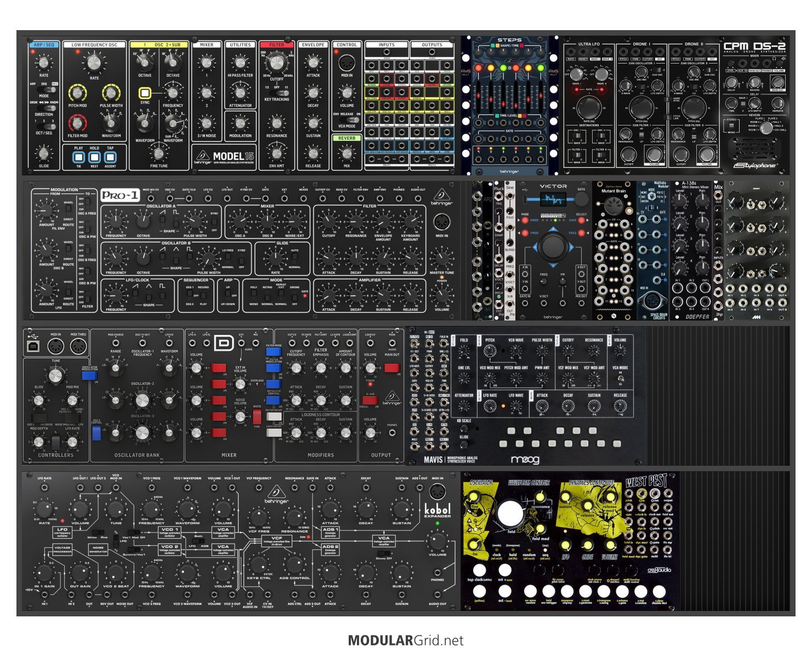This screenshot has height=652, width=812.
Task: Click the Model 15 PITCH MOD knob
Action: point(77,93)
